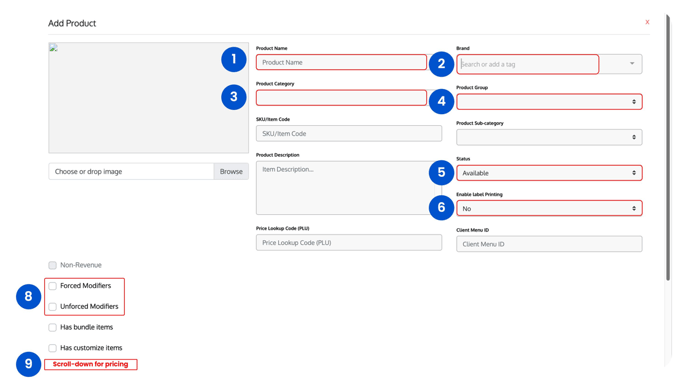Screen dimensions: 688x388
Task: Click the blue number 1 marker
Action: coord(233,59)
